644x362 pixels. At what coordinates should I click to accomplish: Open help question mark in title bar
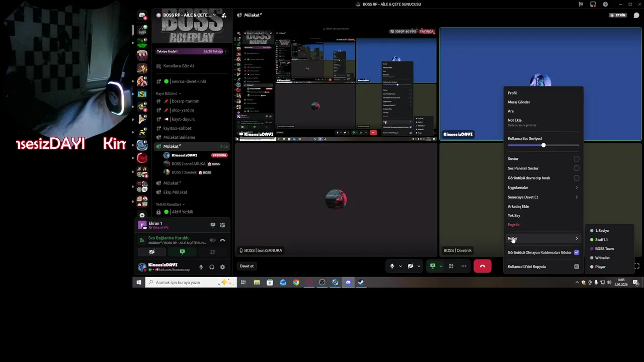click(x=605, y=4)
